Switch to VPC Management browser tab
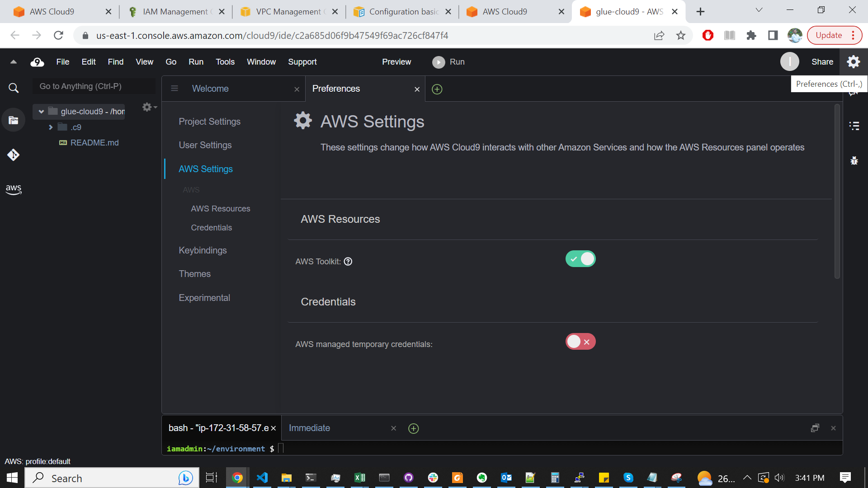 point(288,12)
